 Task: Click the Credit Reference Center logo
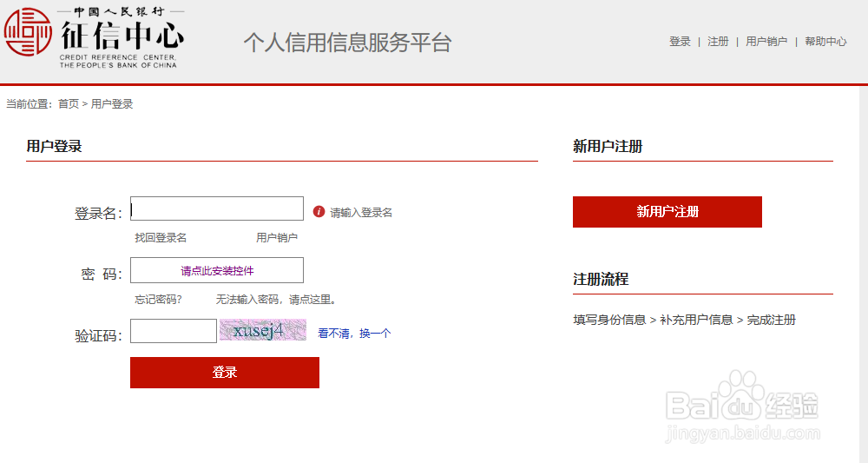click(94, 37)
